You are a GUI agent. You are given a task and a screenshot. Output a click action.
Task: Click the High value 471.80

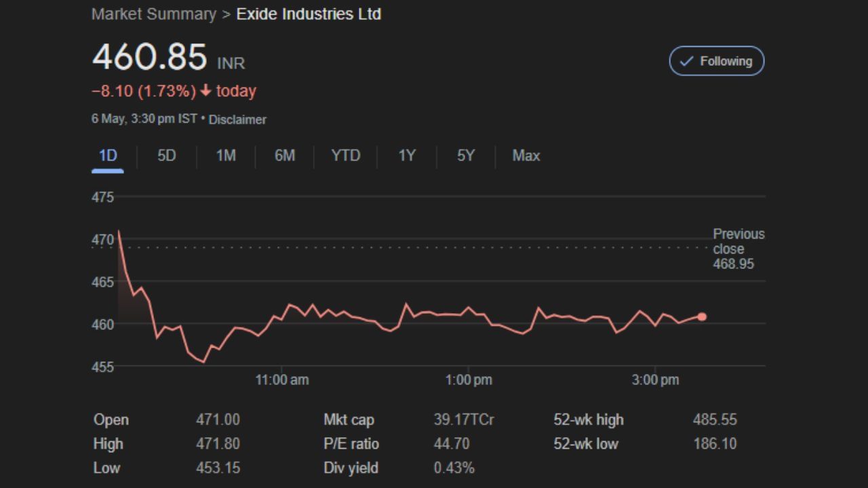(218, 444)
